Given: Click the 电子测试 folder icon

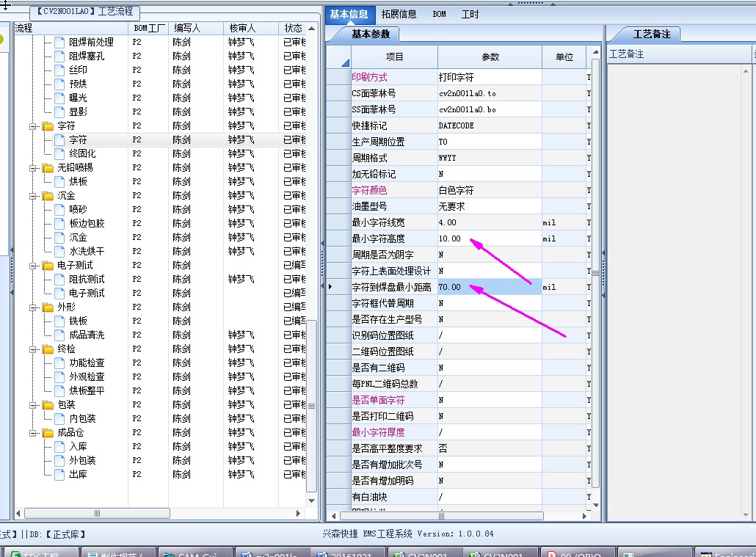Looking at the screenshot, I should (48, 266).
